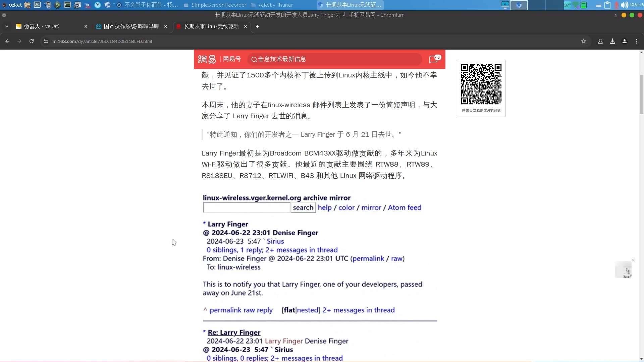The image size is (644, 362).
Task: Open the screen capture scissors tray icon
Action: point(505,4)
